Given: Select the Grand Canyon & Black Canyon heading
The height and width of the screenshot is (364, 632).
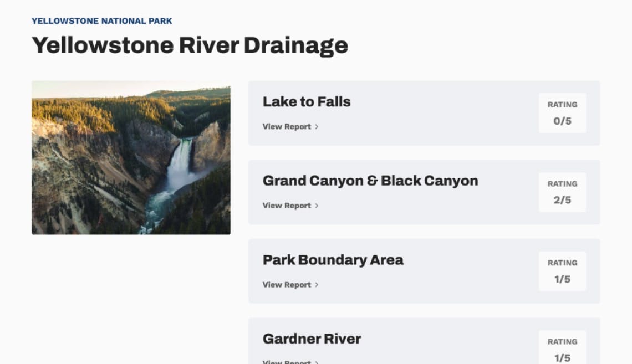Looking at the screenshot, I should click(370, 181).
